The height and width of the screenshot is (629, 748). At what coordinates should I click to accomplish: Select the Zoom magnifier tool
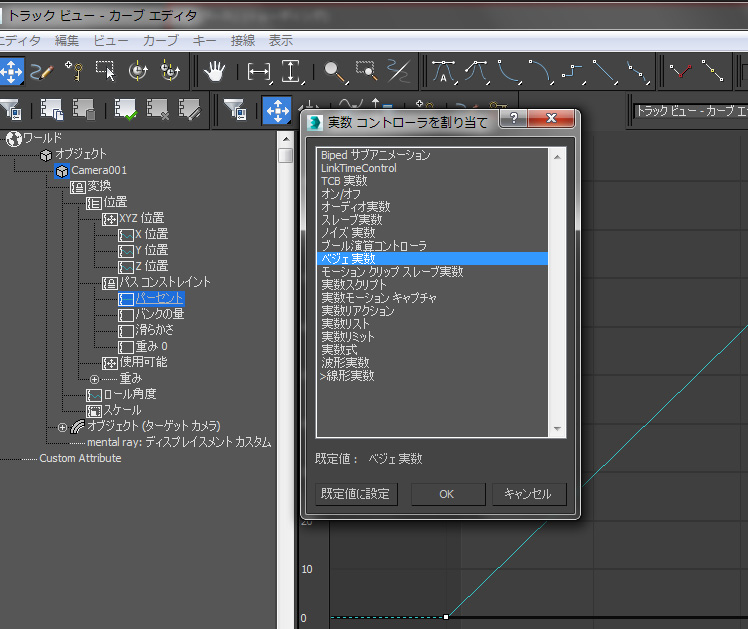pos(335,72)
